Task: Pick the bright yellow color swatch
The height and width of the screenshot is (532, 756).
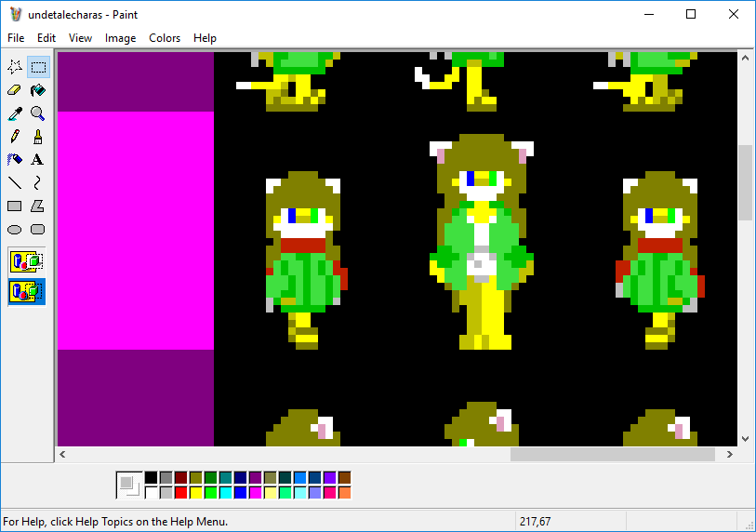Action: point(196,492)
